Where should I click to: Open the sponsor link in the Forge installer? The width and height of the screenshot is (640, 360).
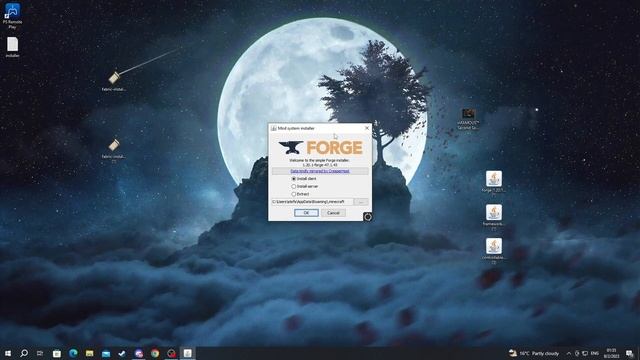320,171
